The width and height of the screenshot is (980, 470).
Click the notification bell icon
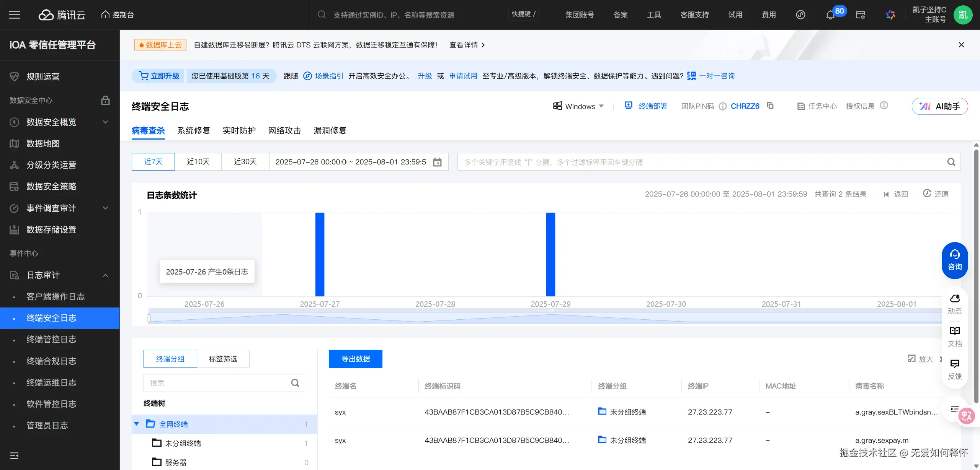coord(830,15)
